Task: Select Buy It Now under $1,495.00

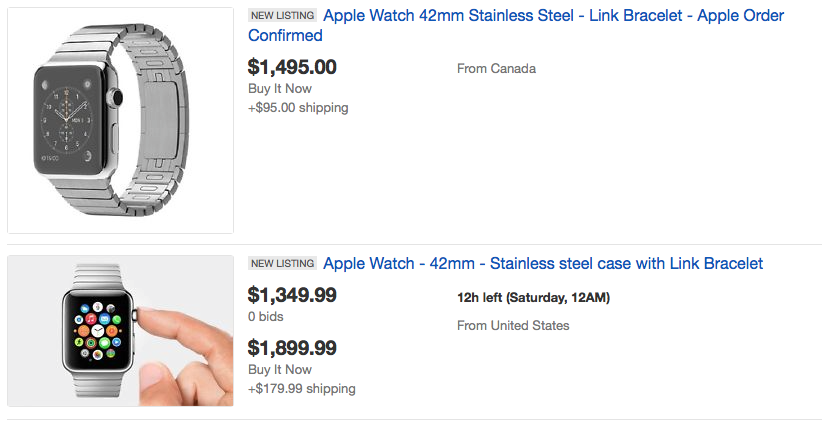Action: pyautogui.click(x=279, y=89)
